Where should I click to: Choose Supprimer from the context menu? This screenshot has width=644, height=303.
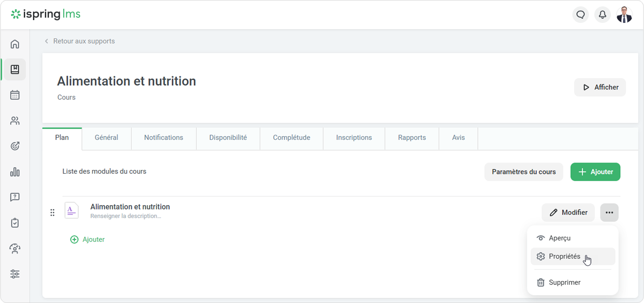(x=564, y=282)
